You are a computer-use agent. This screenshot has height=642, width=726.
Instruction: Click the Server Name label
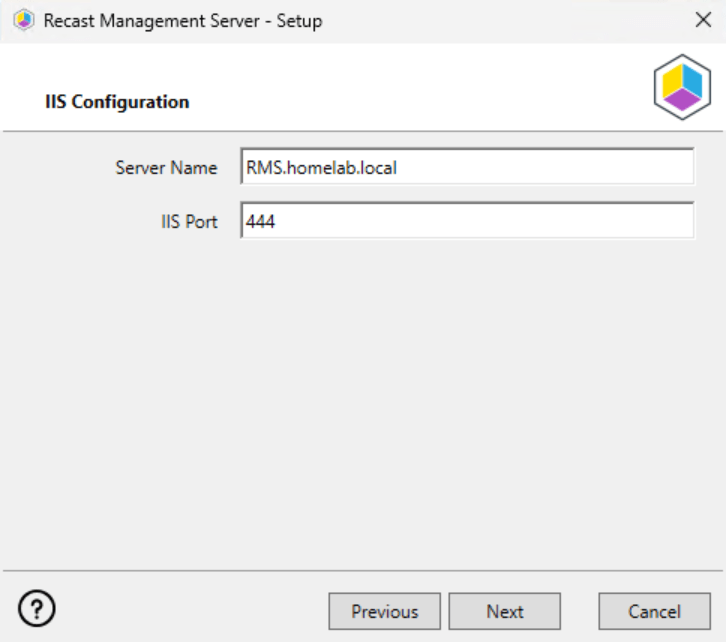tap(166, 168)
